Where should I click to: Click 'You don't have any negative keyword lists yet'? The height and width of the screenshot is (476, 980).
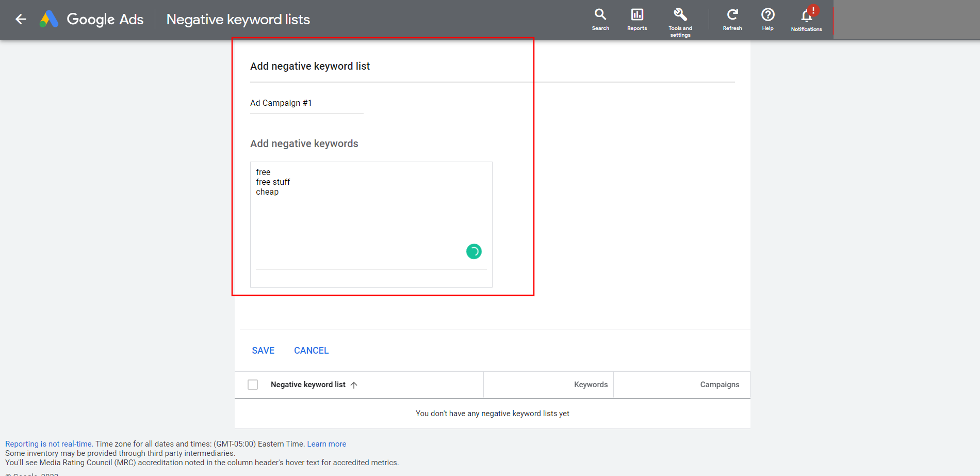[493, 414]
